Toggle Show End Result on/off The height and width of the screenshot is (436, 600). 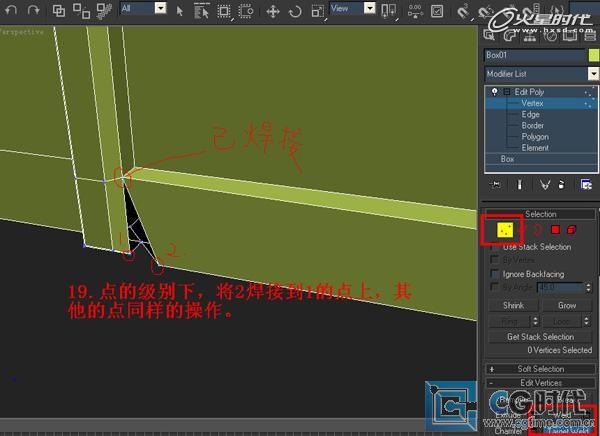tap(519, 185)
